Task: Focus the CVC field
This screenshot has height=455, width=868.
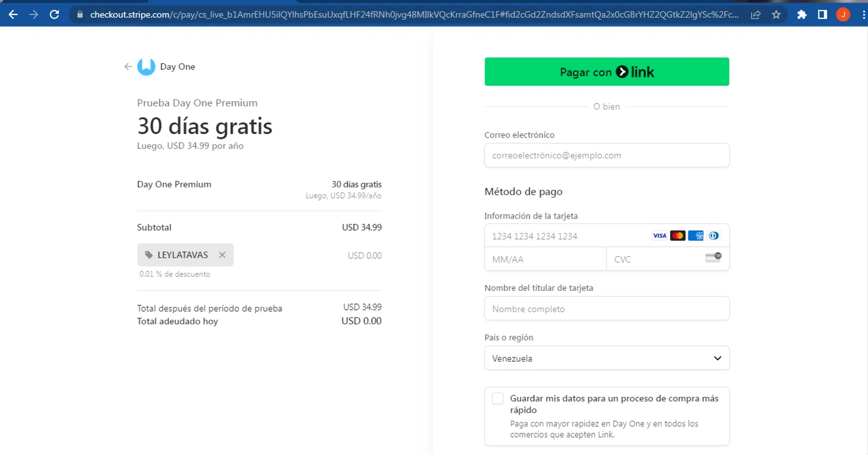Action: (668, 259)
